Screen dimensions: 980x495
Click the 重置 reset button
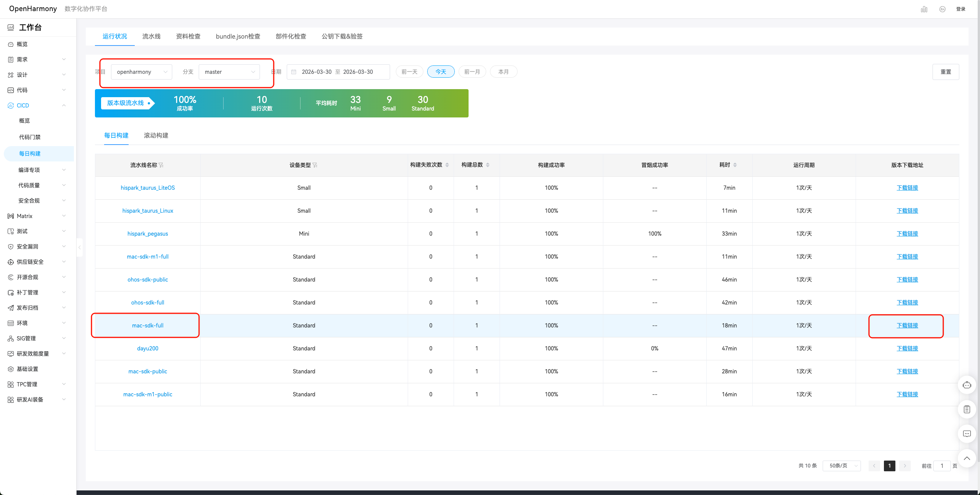946,72
